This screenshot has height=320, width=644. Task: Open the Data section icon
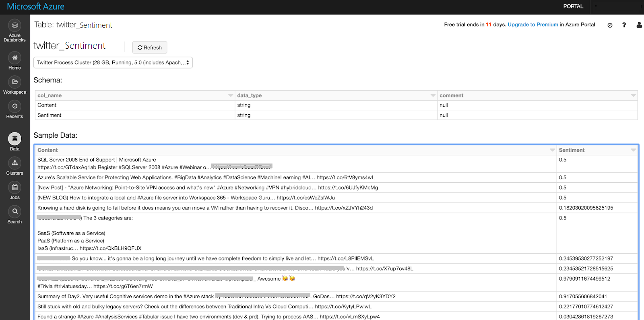[x=14, y=138]
